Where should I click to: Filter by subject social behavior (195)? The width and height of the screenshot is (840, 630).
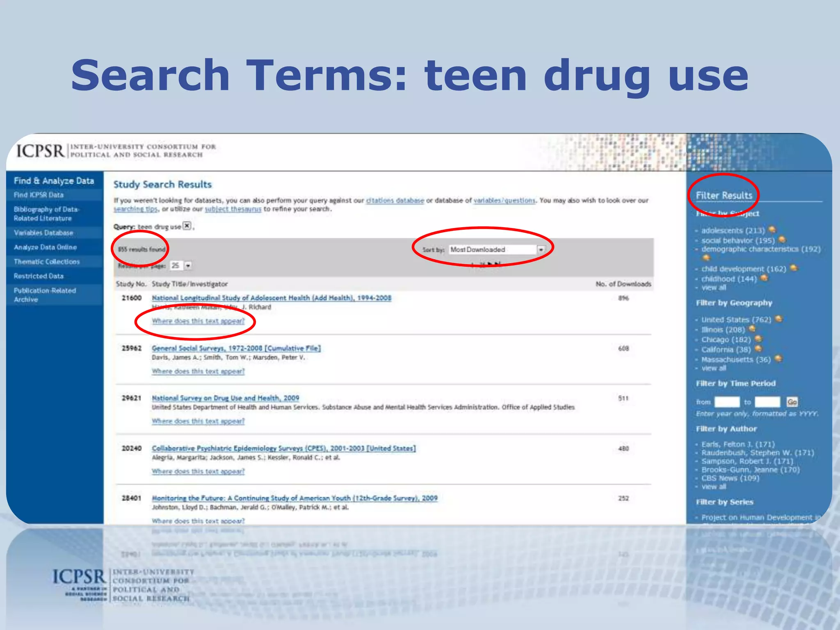click(x=738, y=240)
